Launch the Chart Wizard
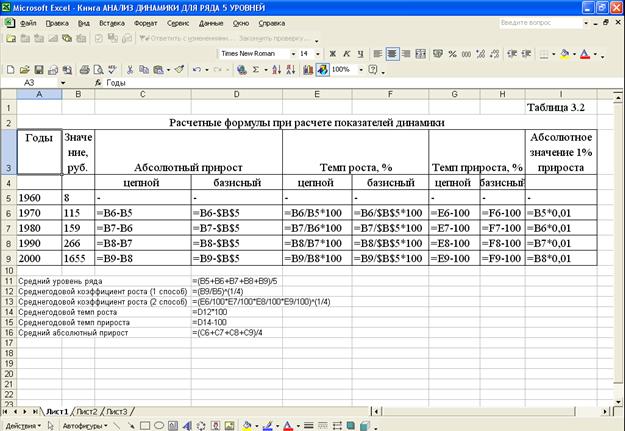Viewport: 625px width, 431px height. click(308, 70)
